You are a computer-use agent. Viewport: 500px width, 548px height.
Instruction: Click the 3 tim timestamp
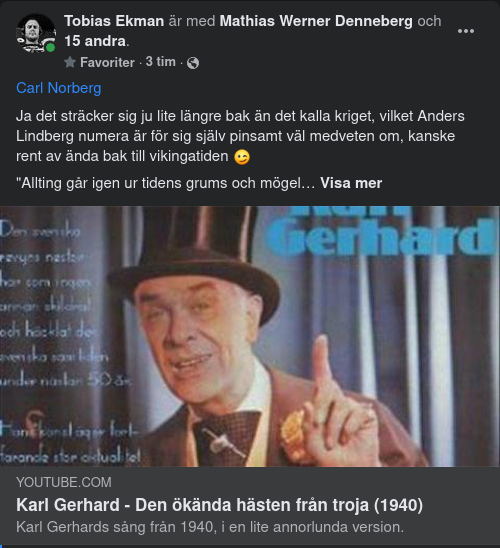160,62
